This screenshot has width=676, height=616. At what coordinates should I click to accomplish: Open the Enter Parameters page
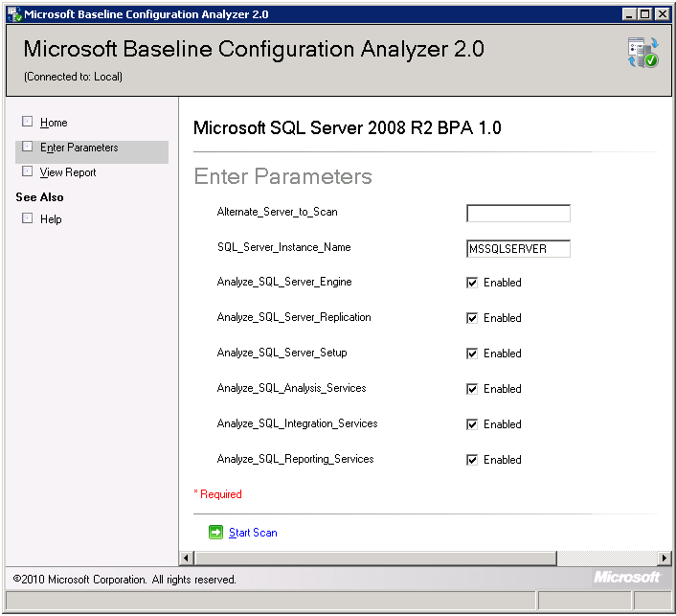tap(79, 148)
